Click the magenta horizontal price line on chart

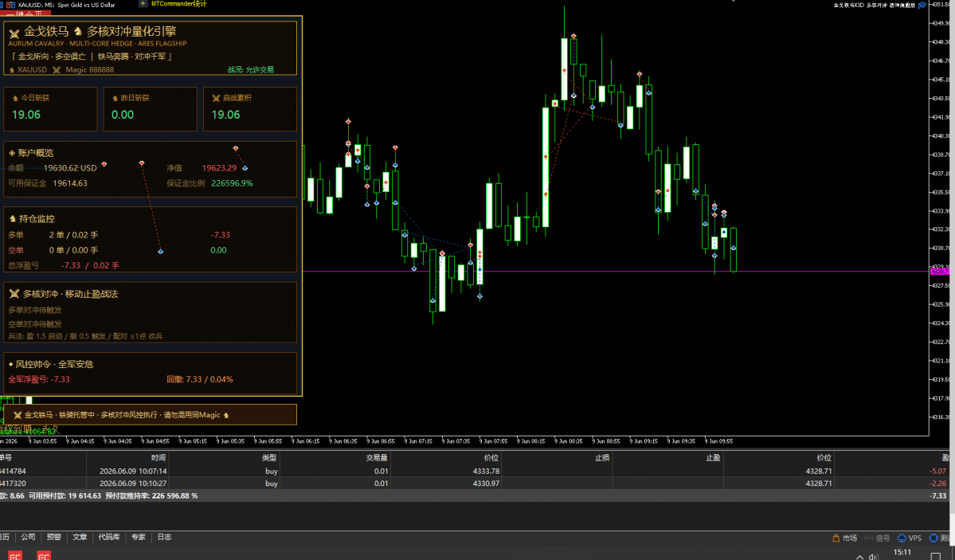(615, 271)
